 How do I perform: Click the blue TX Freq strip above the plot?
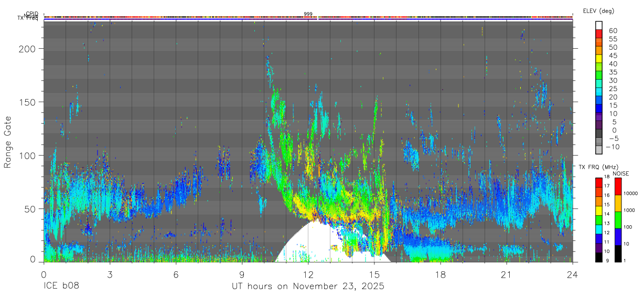(308, 20)
